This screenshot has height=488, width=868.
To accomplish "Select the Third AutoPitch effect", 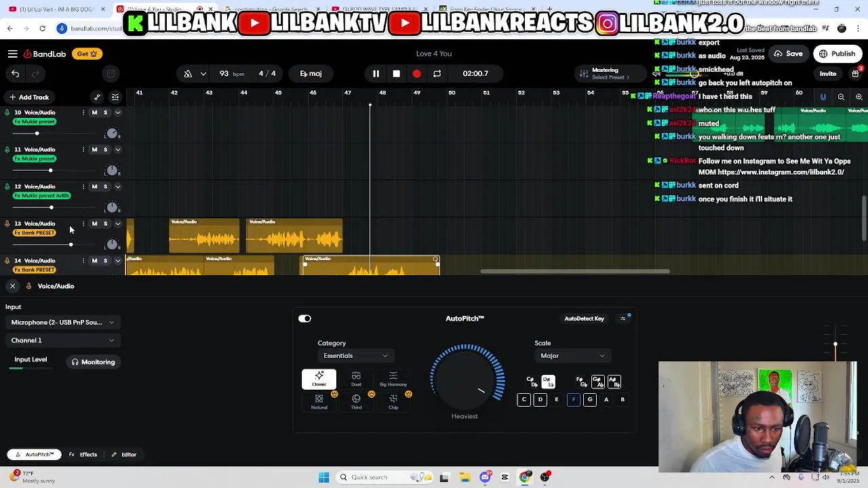I will (356, 402).
